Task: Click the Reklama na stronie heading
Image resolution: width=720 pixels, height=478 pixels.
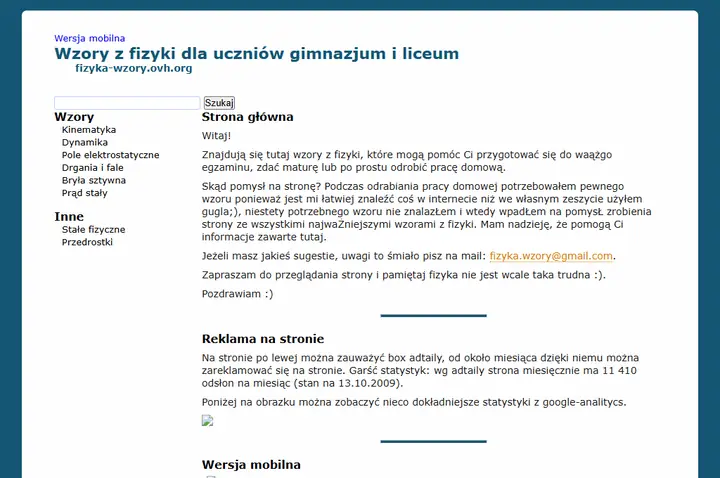Action: (x=263, y=339)
